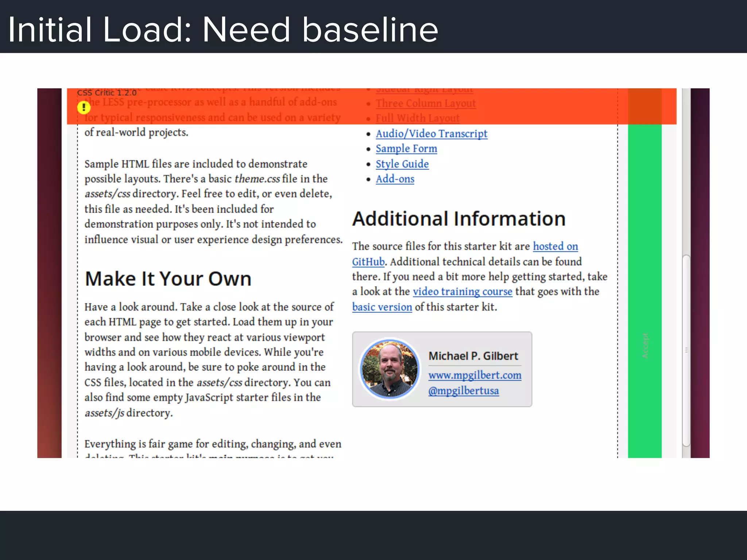747x560 pixels.
Task: Open the Full Width Layout link
Action: click(418, 118)
